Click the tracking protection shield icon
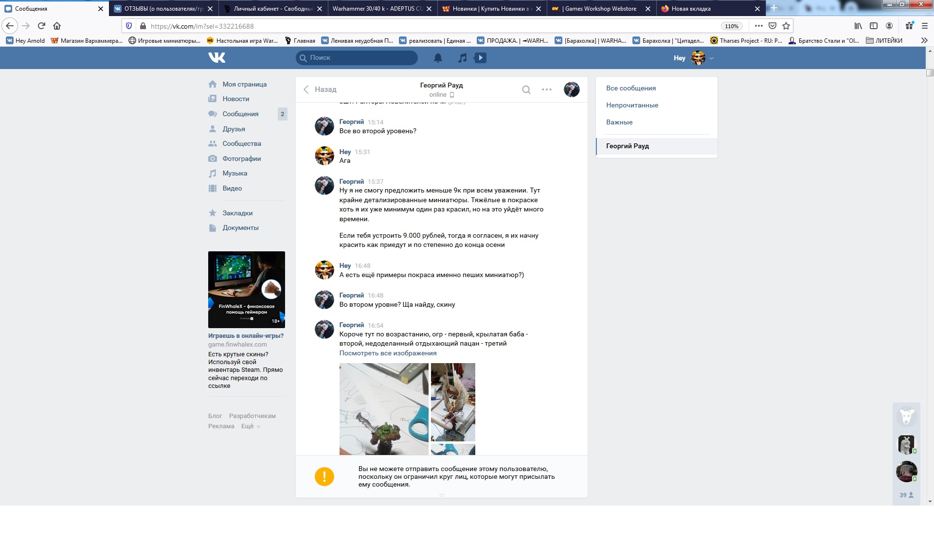 (x=129, y=26)
